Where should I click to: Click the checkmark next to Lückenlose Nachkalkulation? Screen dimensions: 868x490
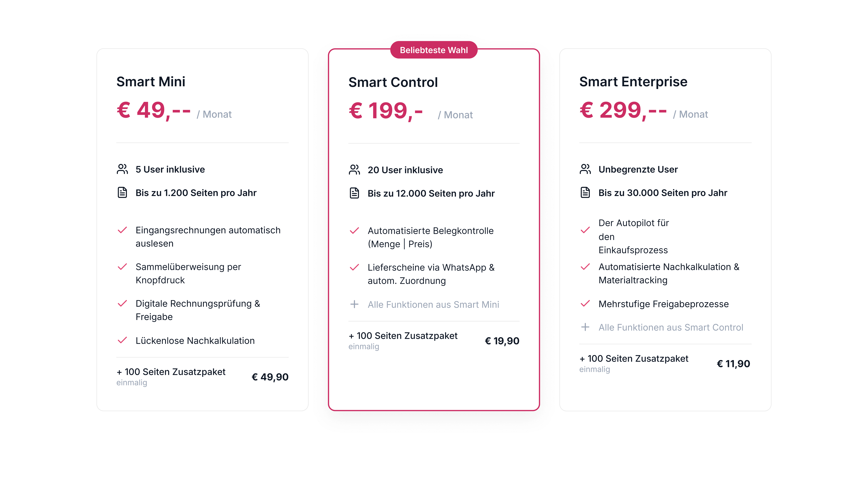(122, 340)
